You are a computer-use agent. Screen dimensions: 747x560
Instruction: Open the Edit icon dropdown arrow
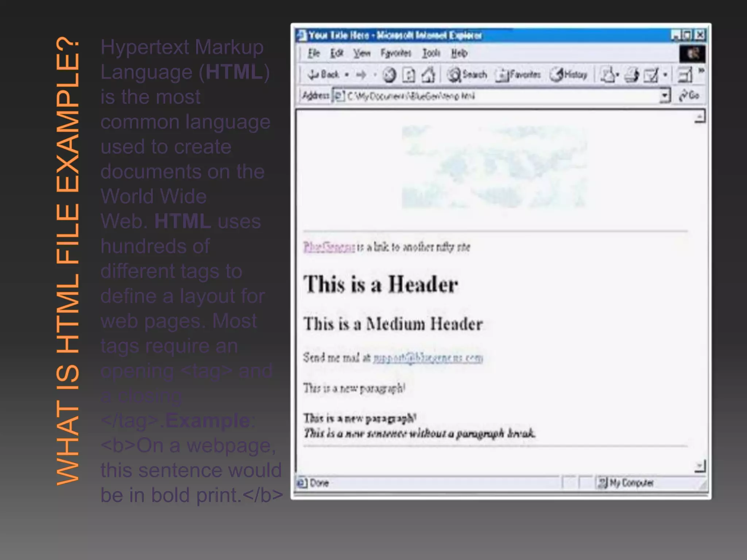[x=665, y=75]
